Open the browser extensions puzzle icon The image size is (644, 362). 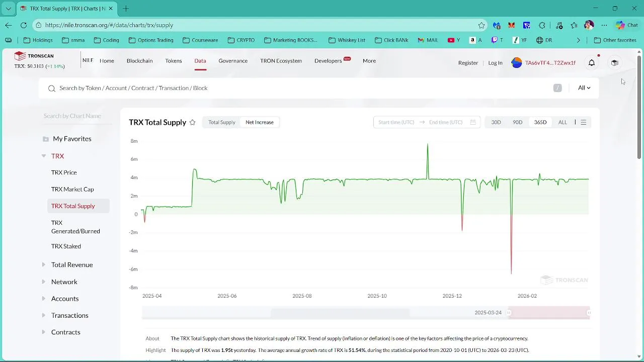coord(542,25)
